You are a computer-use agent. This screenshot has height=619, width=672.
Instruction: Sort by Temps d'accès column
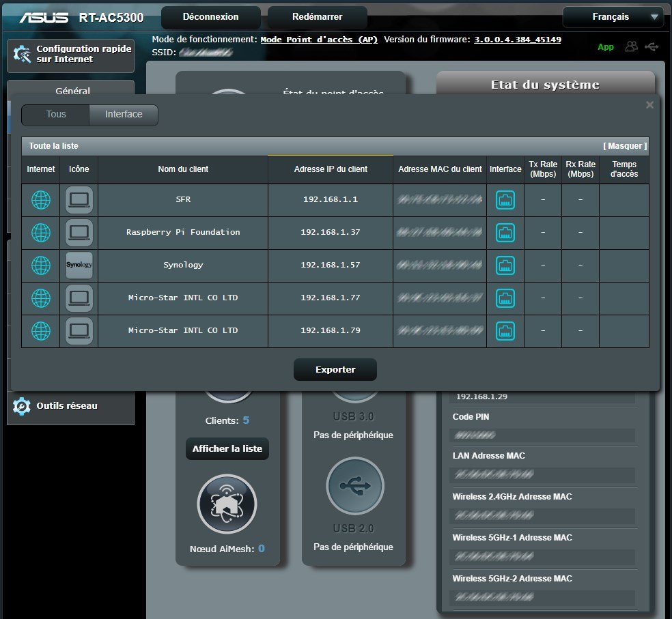624,169
